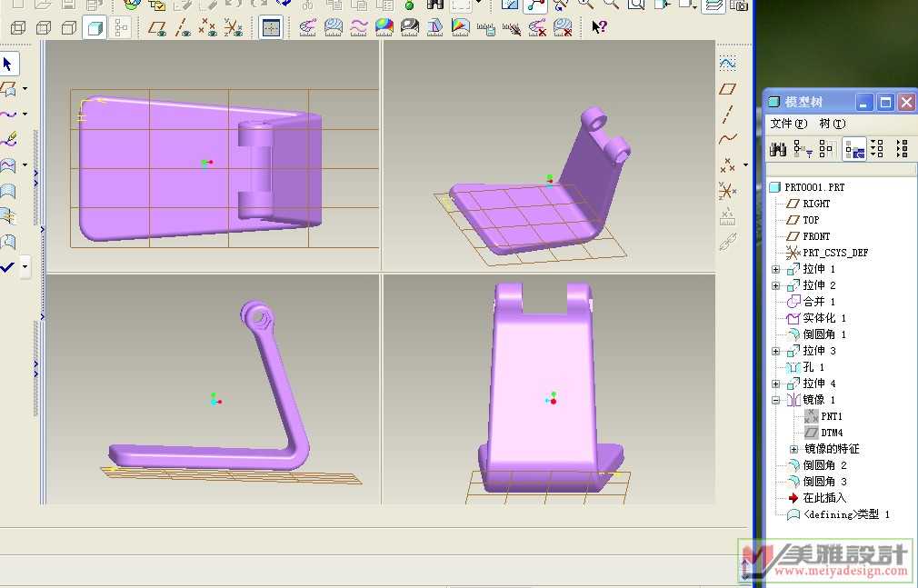Screen dimensions: 918x588
Task: Expand the 拉伸 1 feature node
Action: (775, 270)
